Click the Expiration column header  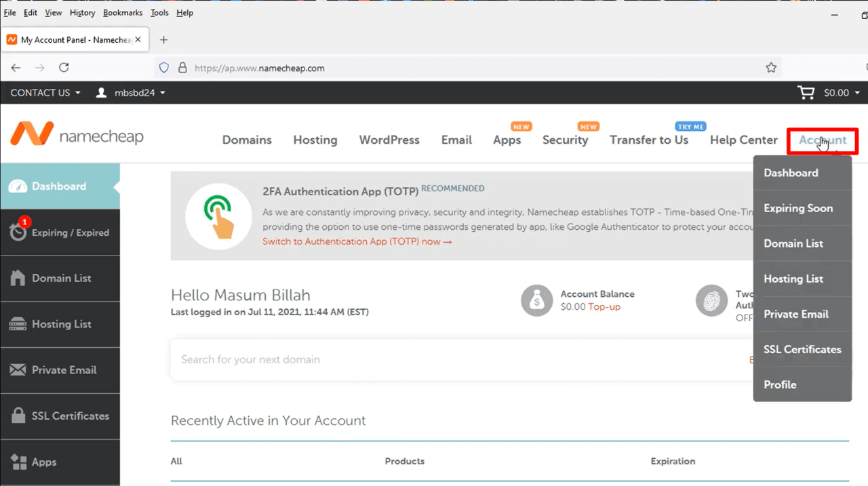coord(673,461)
